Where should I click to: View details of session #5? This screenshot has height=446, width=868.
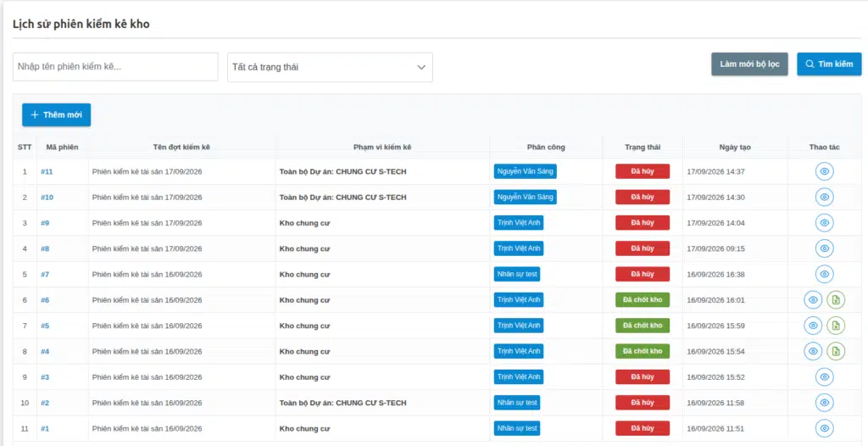[x=813, y=326]
